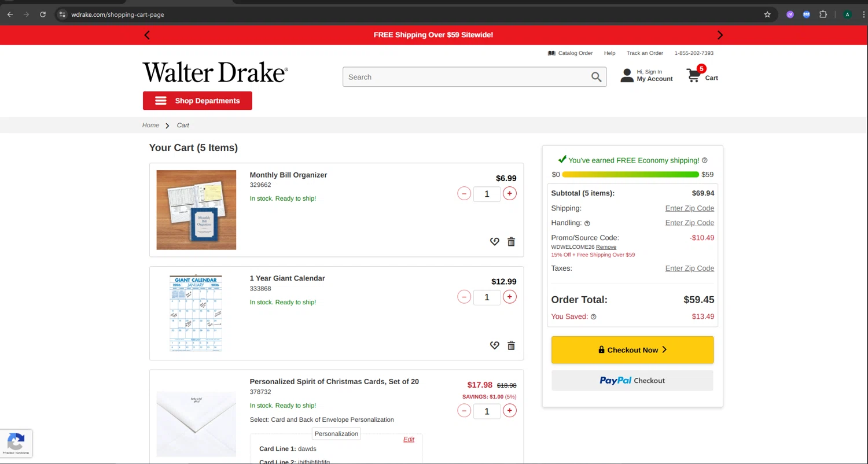868x464 pixels.
Task: Open the browser extensions puzzle icon
Action: pyautogui.click(x=823, y=14)
